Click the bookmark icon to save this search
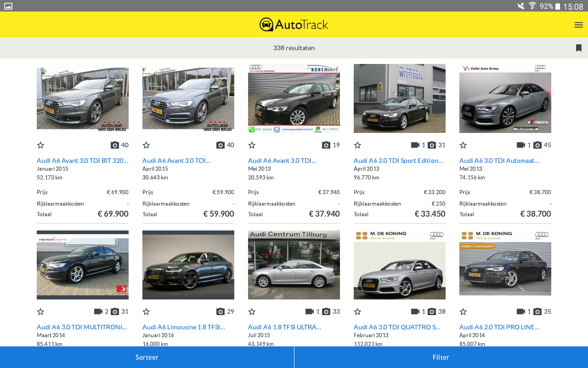The width and height of the screenshot is (588, 368). click(578, 47)
